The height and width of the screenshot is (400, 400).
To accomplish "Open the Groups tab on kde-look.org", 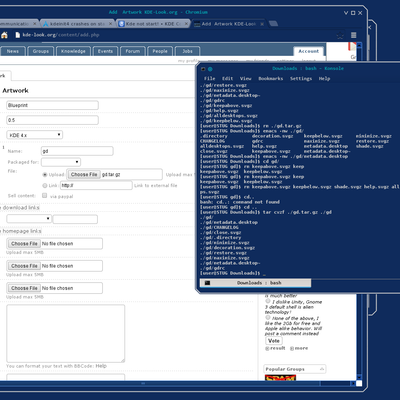I will coord(41,51).
